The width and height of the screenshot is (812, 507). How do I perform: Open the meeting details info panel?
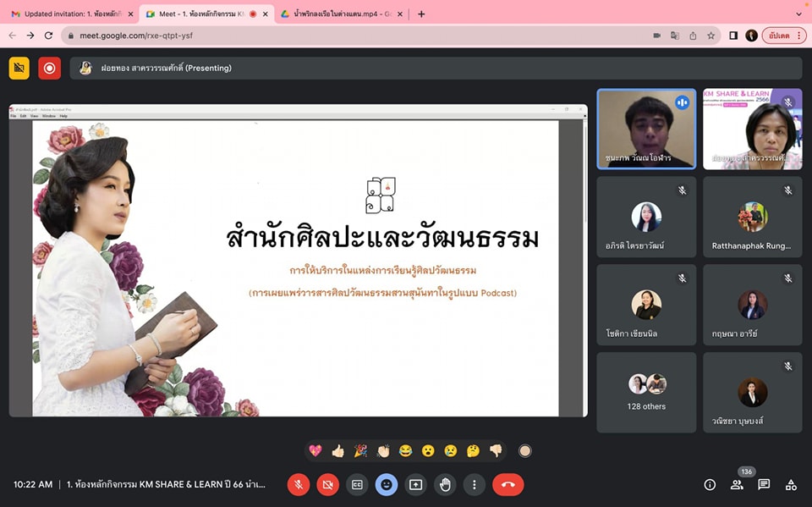[710, 484]
